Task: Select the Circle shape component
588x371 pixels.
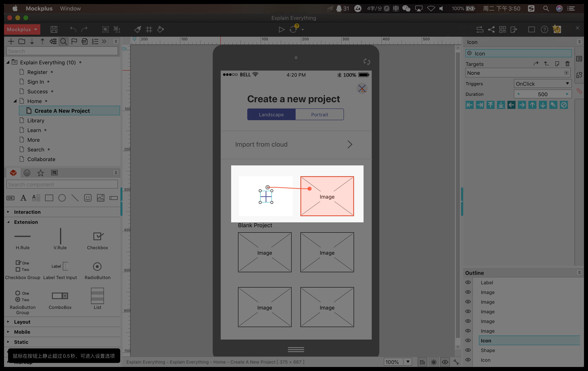Action: tap(62, 198)
